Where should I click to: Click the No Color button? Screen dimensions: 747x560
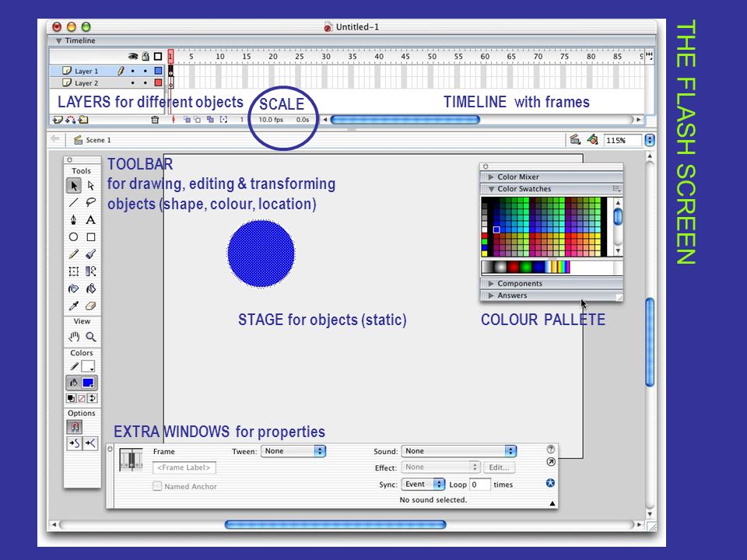[x=82, y=398]
